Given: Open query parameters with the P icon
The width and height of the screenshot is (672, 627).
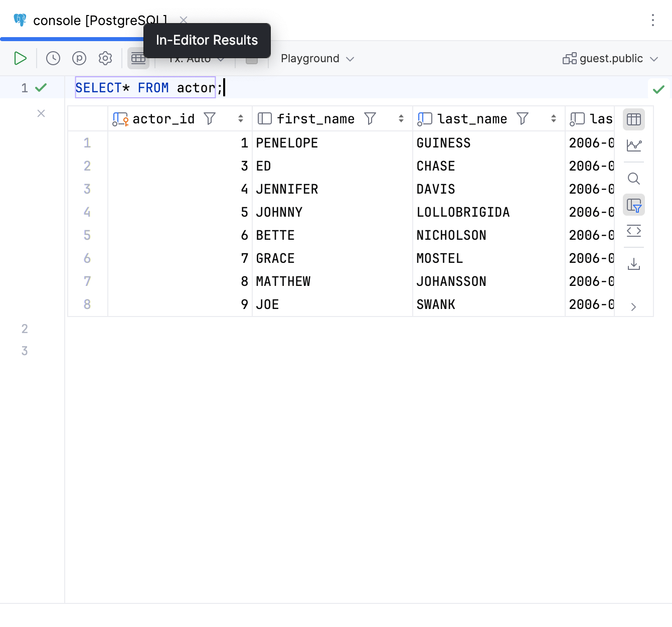Looking at the screenshot, I should [x=79, y=58].
